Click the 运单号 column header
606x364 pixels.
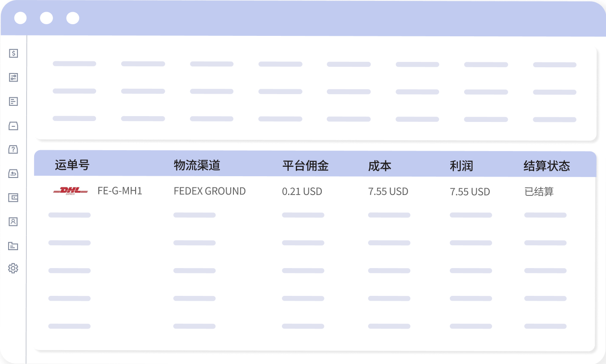tap(72, 165)
